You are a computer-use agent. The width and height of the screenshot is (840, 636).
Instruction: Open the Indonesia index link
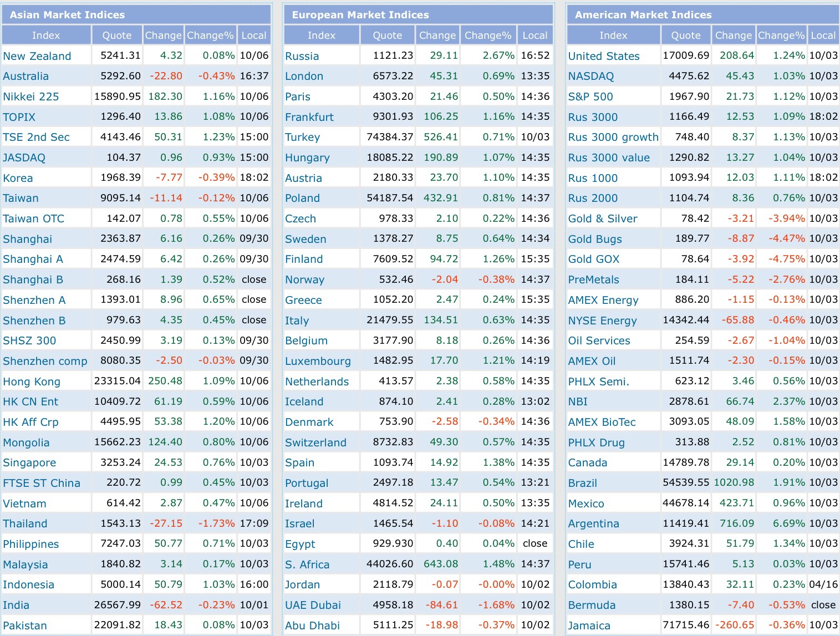tap(28, 584)
